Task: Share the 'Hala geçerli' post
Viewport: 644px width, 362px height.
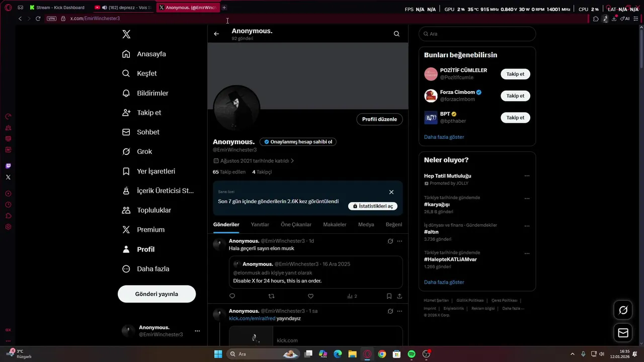Action: click(399, 296)
